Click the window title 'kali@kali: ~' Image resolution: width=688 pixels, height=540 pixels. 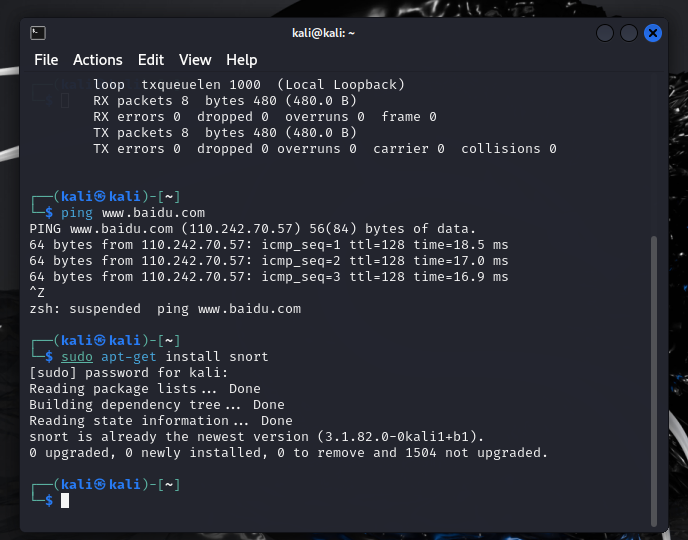[323, 33]
